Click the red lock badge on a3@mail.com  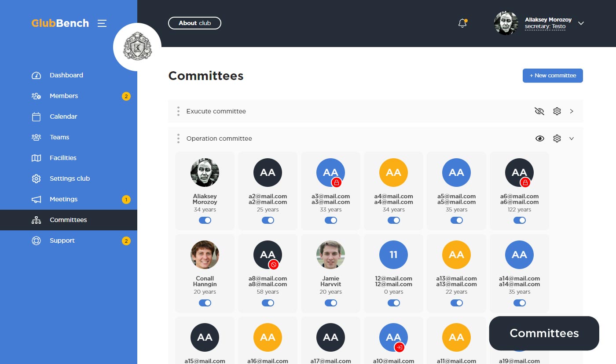coord(337,182)
